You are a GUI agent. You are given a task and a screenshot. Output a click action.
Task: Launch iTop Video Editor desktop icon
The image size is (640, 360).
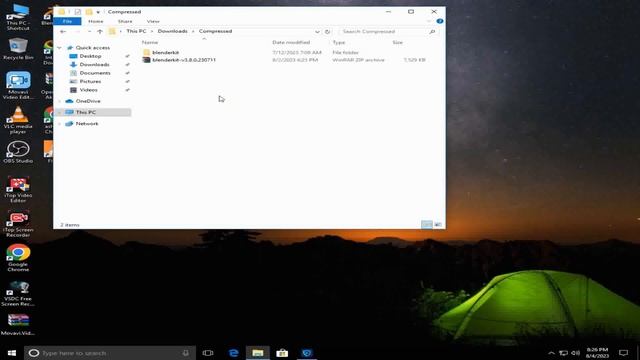click(18, 190)
